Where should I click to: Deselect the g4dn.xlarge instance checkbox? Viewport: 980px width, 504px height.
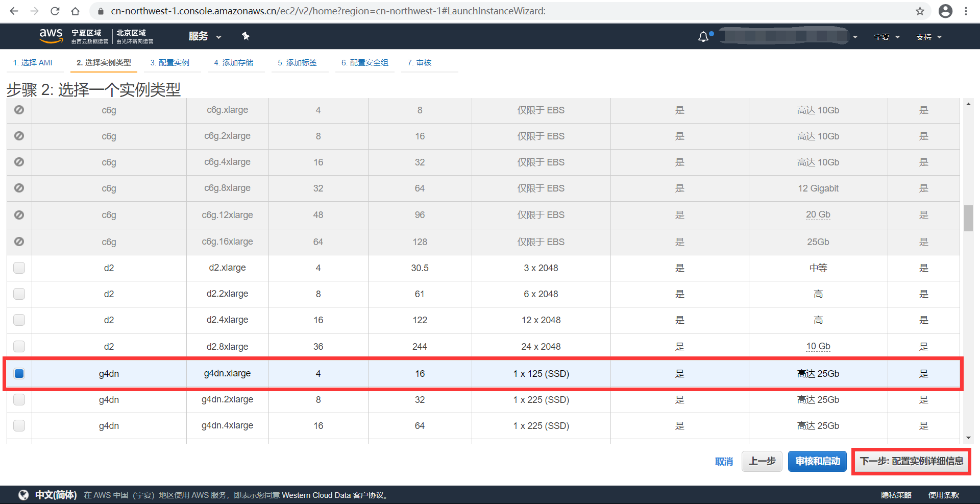19,373
